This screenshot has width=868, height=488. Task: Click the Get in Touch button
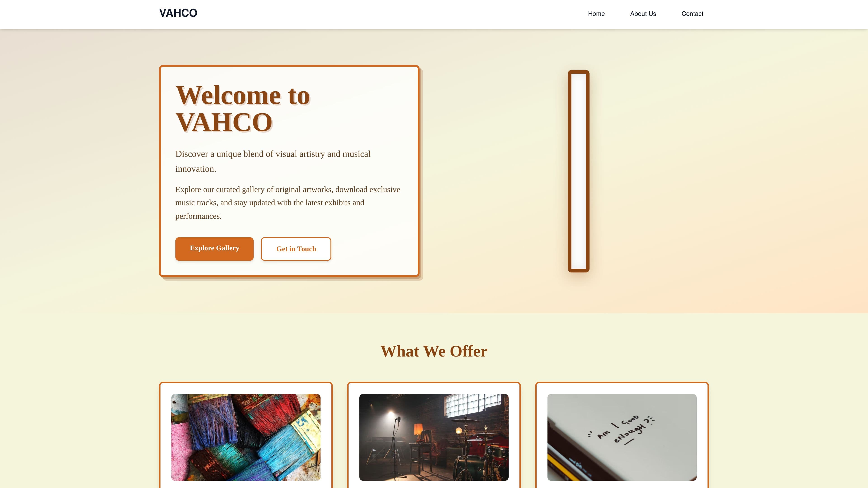point(296,249)
